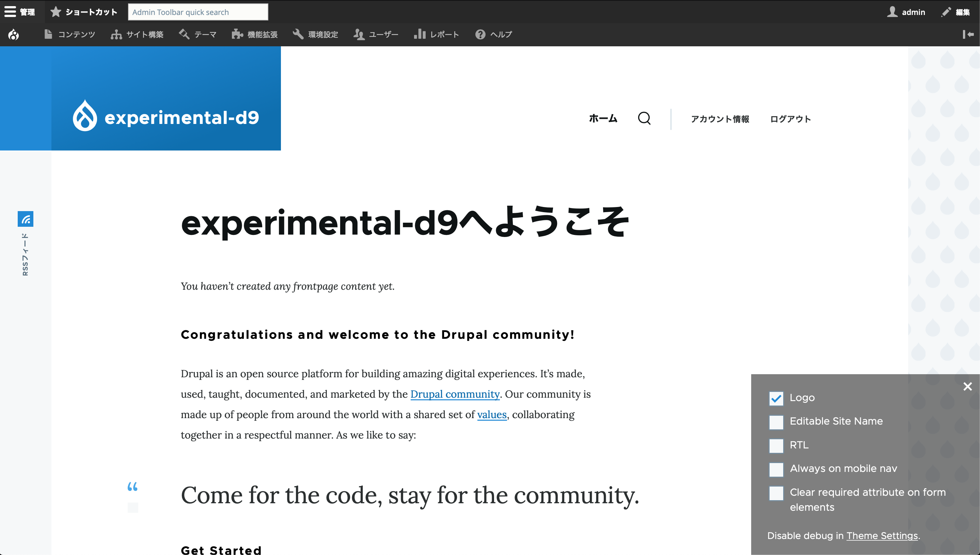This screenshot has width=980, height=555.
Task: Open アカウント情報 account link
Action: (x=720, y=119)
